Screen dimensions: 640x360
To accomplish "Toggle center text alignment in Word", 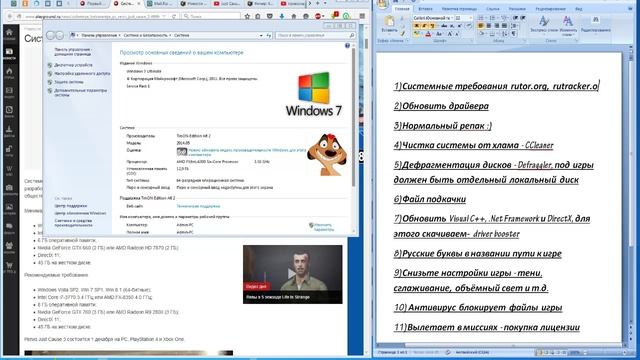I will click(489, 26).
